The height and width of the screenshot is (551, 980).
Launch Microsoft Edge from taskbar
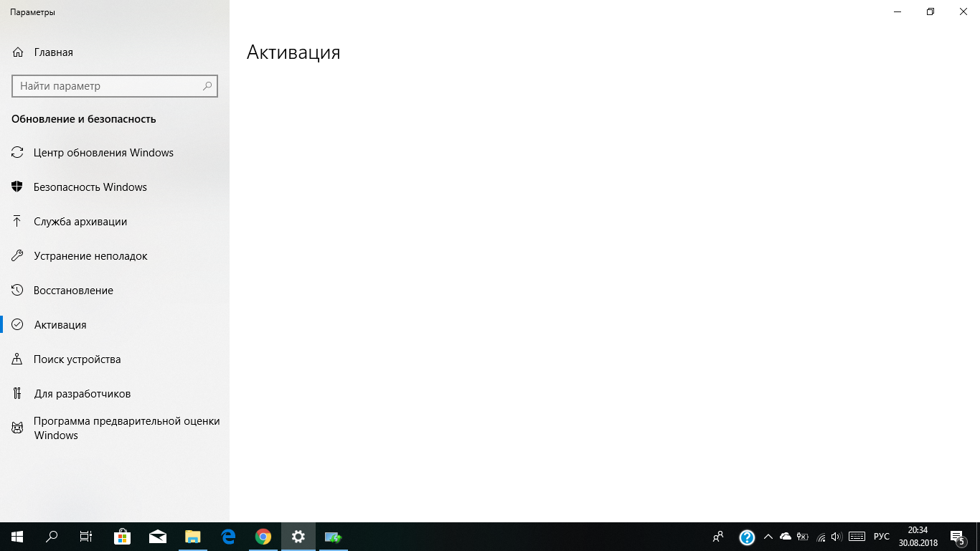tap(228, 537)
